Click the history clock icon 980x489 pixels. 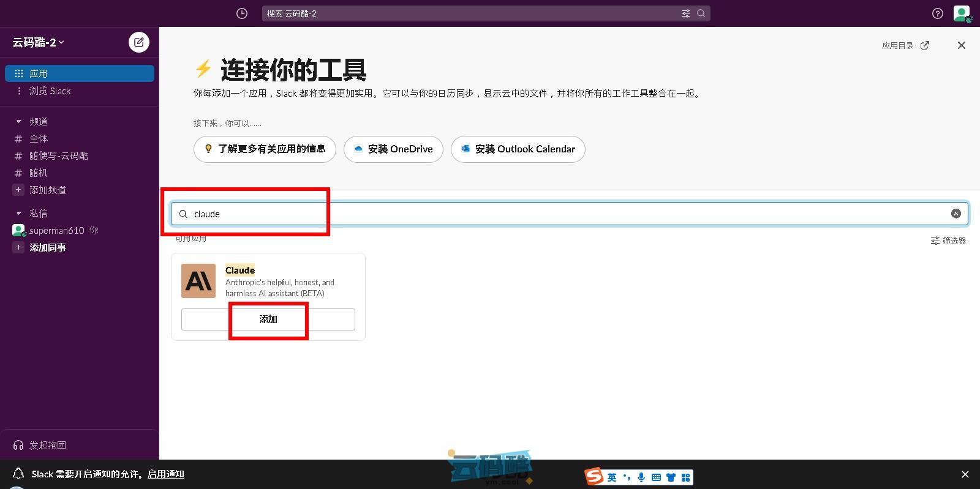[x=242, y=13]
